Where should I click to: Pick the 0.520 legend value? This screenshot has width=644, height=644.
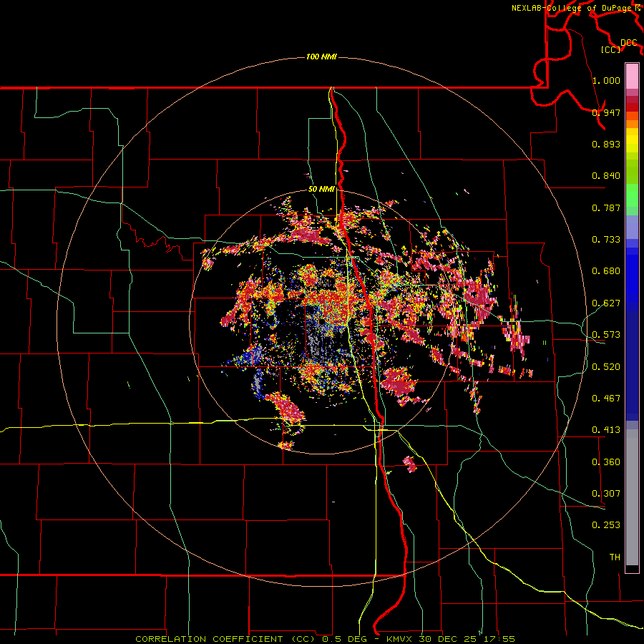tap(606, 367)
